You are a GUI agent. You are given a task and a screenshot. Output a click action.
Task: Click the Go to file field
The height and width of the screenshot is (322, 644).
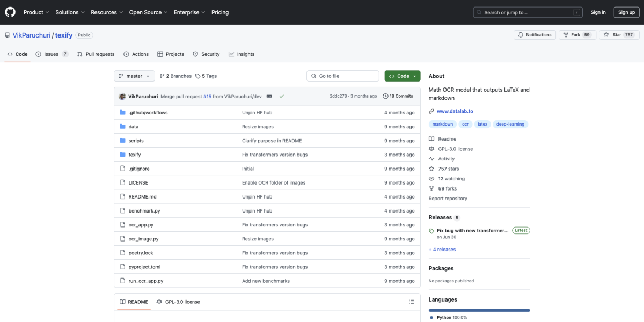(x=343, y=76)
